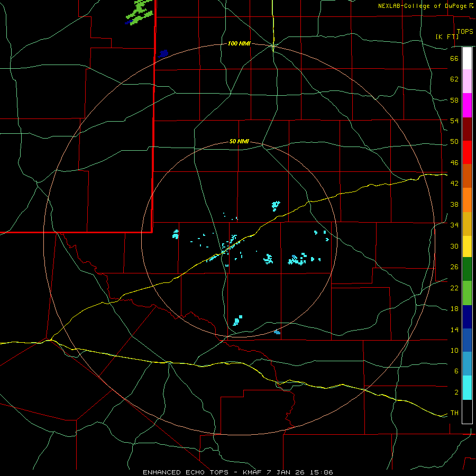The height and width of the screenshot is (476, 476).
Task: Click the legend value 34
Action: 454,225
